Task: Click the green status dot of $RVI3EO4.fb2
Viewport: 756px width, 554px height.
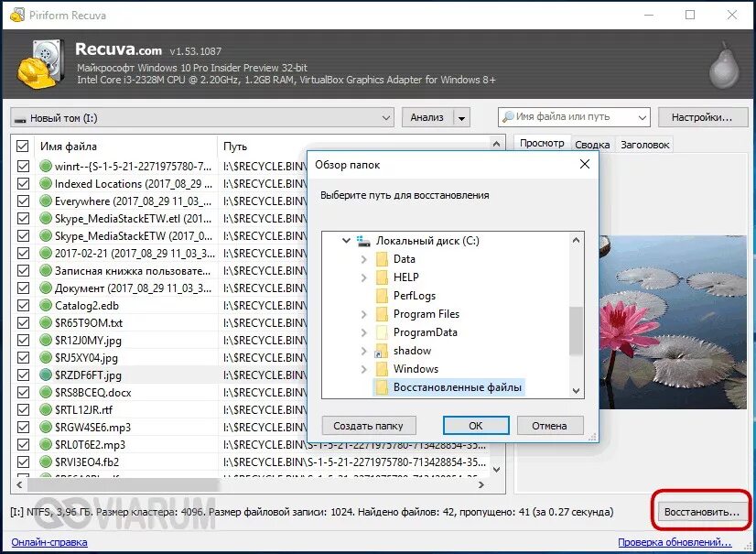Action: point(46,462)
